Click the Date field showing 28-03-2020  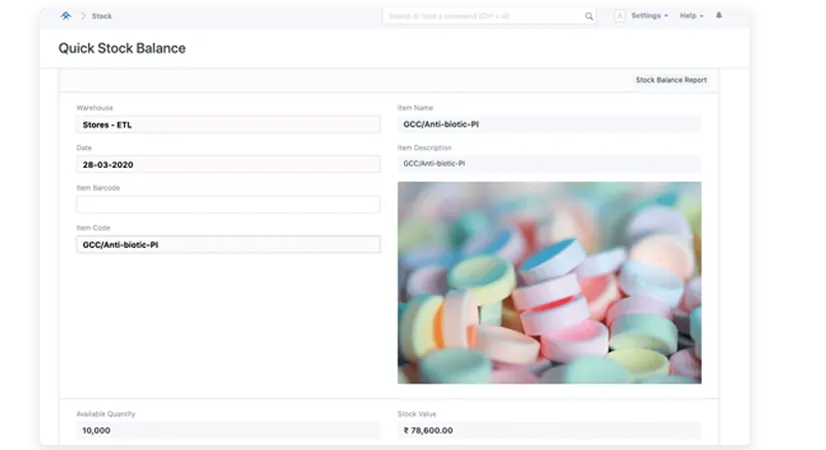click(228, 164)
